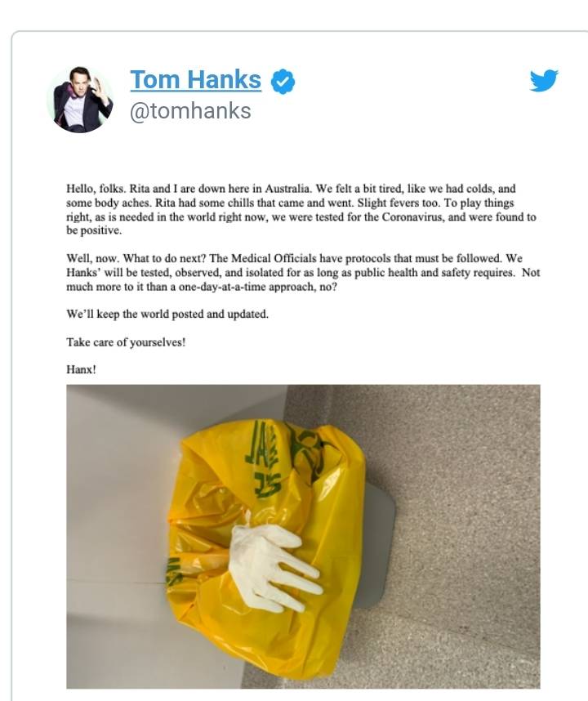Click the blue verified checkmark badge
The width and height of the screenshot is (588, 701).
pyautogui.click(x=283, y=82)
